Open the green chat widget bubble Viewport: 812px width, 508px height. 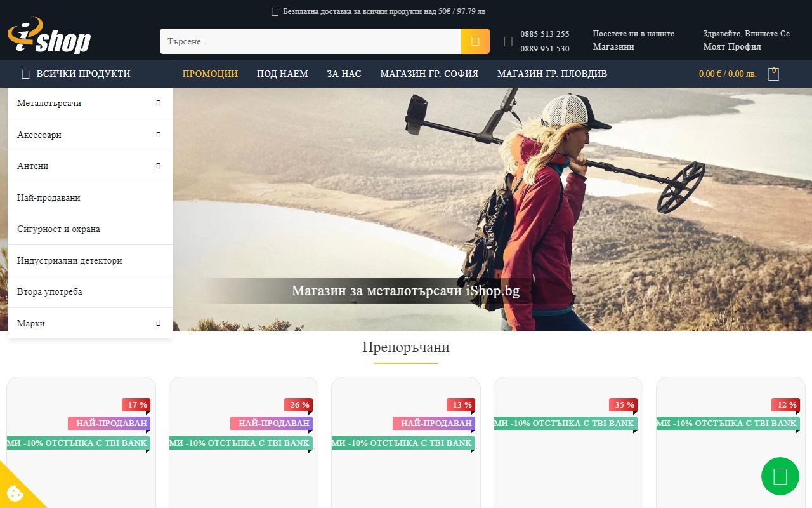[780, 476]
